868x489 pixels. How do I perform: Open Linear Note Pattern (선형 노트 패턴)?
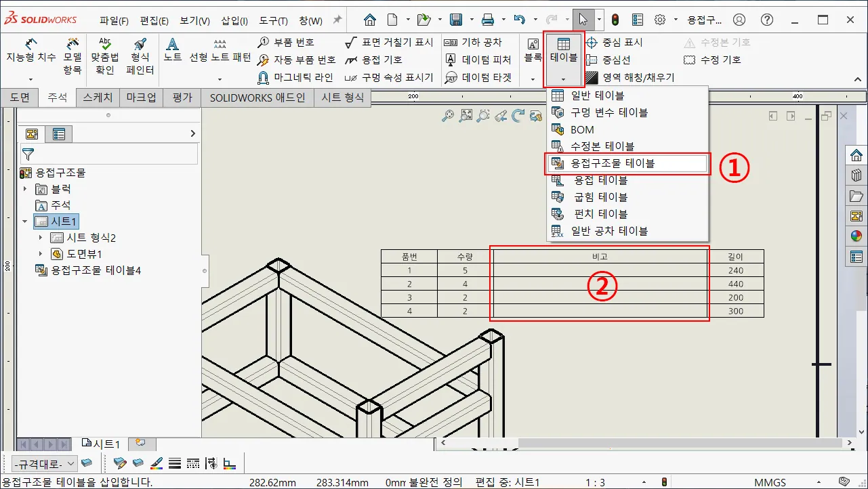[x=220, y=51]
